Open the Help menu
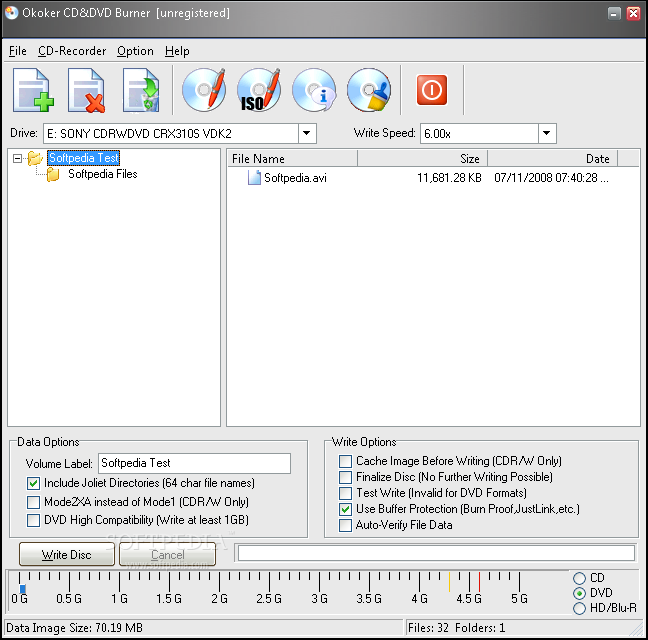 pyautogui.click(x=177, y=51)
